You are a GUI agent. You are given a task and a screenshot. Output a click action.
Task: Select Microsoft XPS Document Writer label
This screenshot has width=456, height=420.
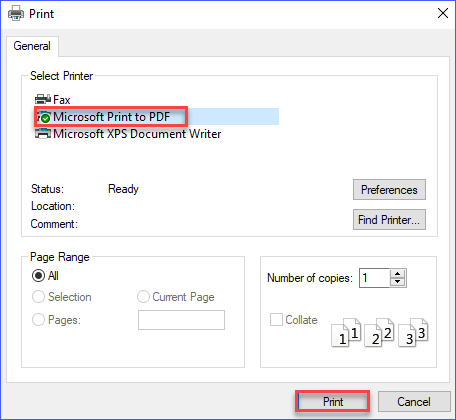tap(137, 134)
